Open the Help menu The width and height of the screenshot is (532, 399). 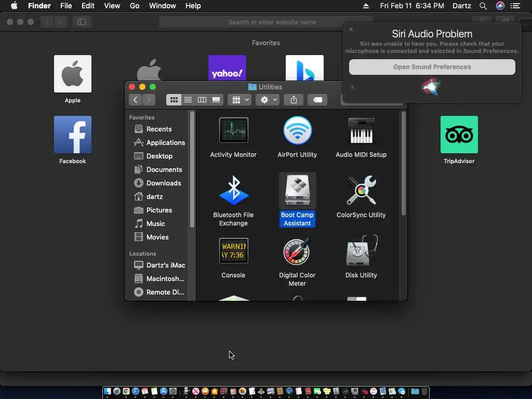point(193,6)
